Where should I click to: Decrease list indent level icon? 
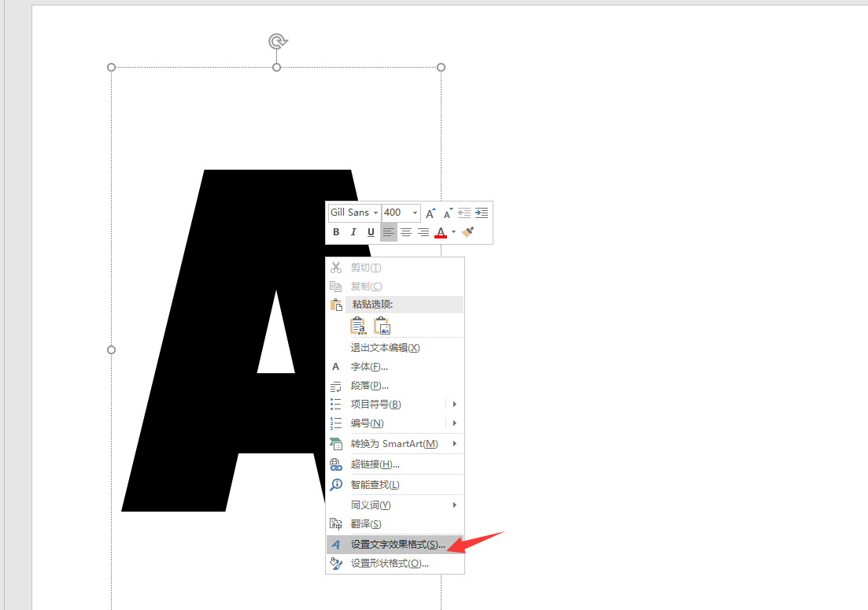(464, 213)
